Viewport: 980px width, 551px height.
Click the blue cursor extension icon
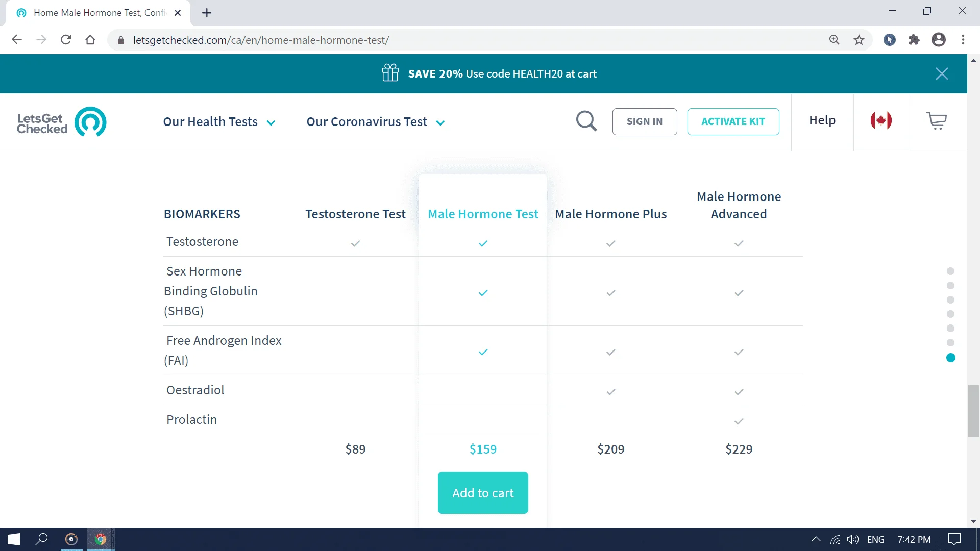[890, 40]
